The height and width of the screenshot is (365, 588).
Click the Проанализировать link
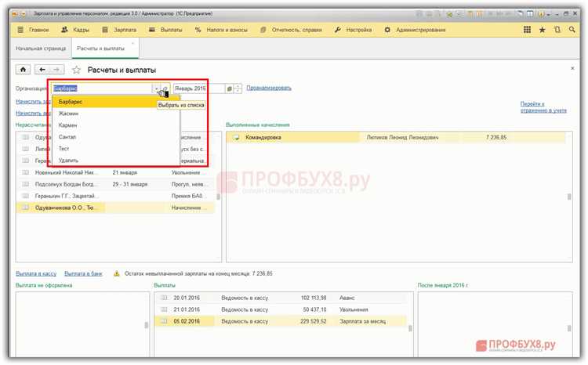[x=269, y=88]
